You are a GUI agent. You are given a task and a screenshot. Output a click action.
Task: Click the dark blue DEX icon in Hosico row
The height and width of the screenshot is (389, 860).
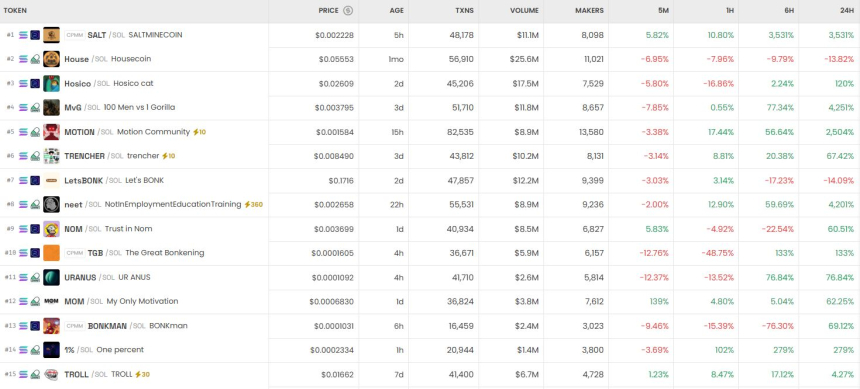point(35,83)
